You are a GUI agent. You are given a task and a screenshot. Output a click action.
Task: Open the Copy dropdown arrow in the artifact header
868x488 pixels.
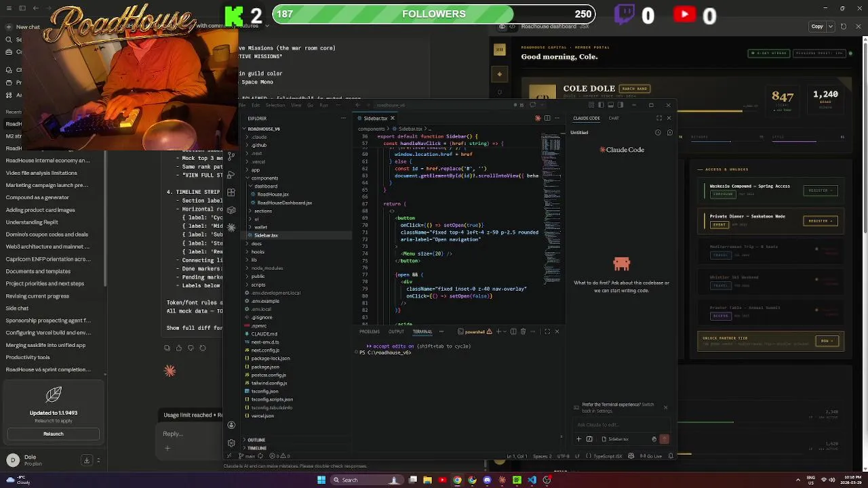point(830,26)
